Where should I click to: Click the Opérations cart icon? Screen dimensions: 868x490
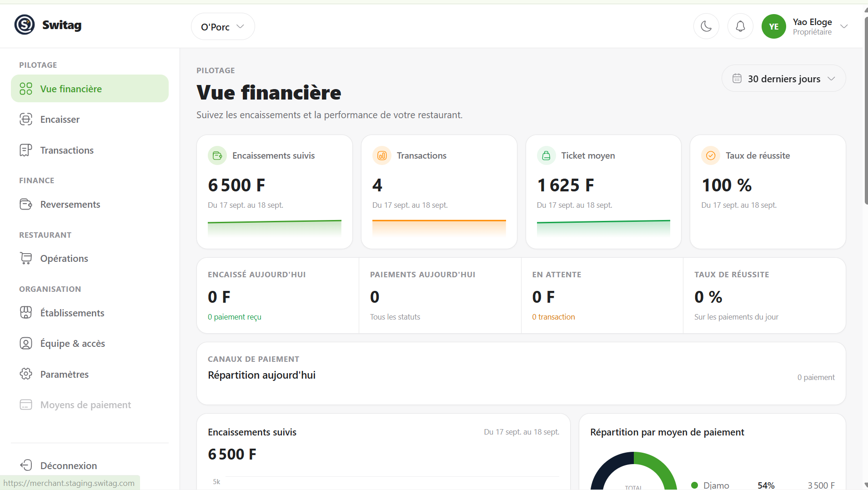click(x=26, y=258)
